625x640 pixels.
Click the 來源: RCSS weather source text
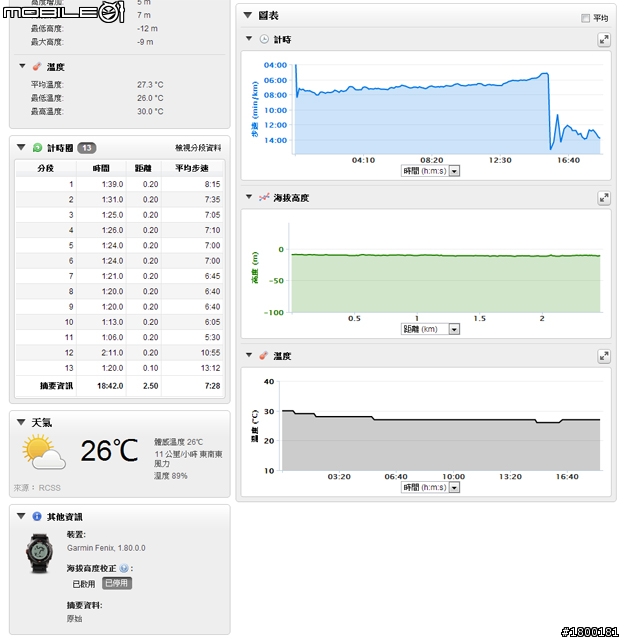[x=37, y=488]
